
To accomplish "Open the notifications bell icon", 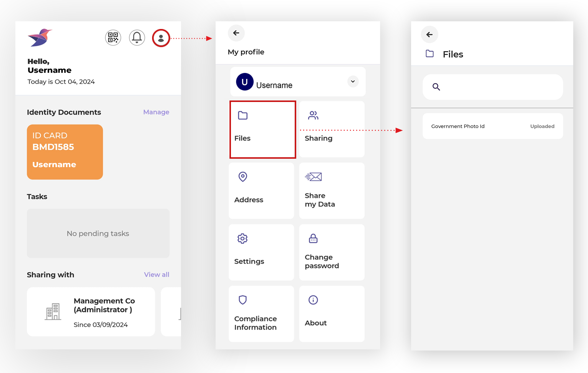I will pos(137,38).
